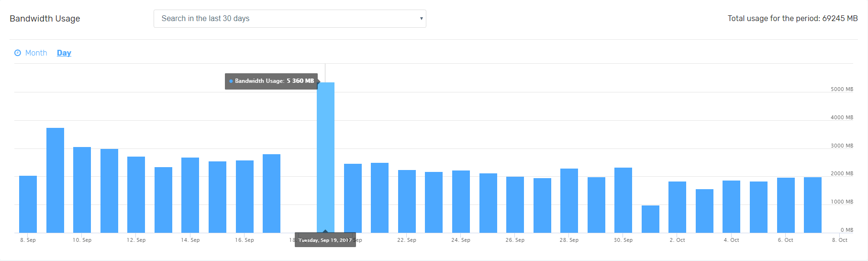Switch to the Month view
The height and width of the screenshot is (261, 868).
[36, 53]
